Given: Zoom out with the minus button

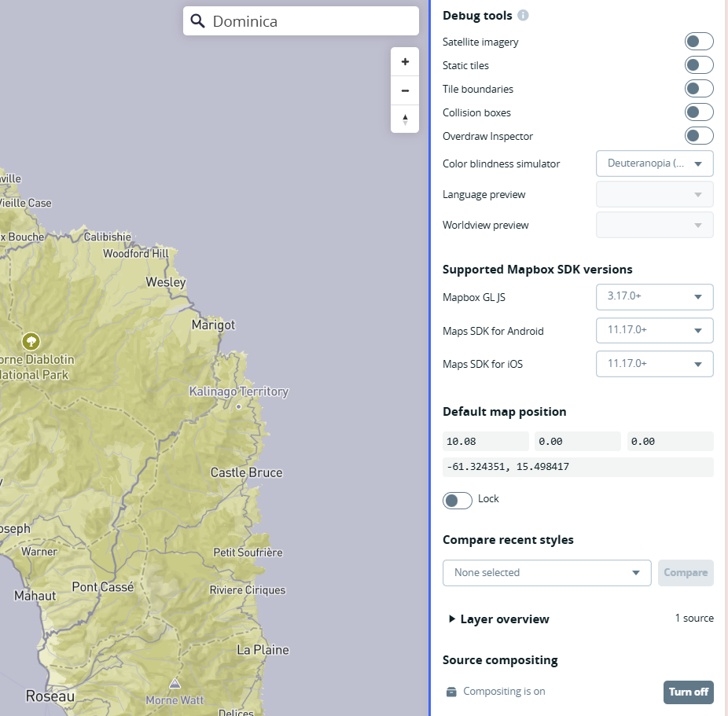Looking at the screenshot, I should click(x=405, y=90).
